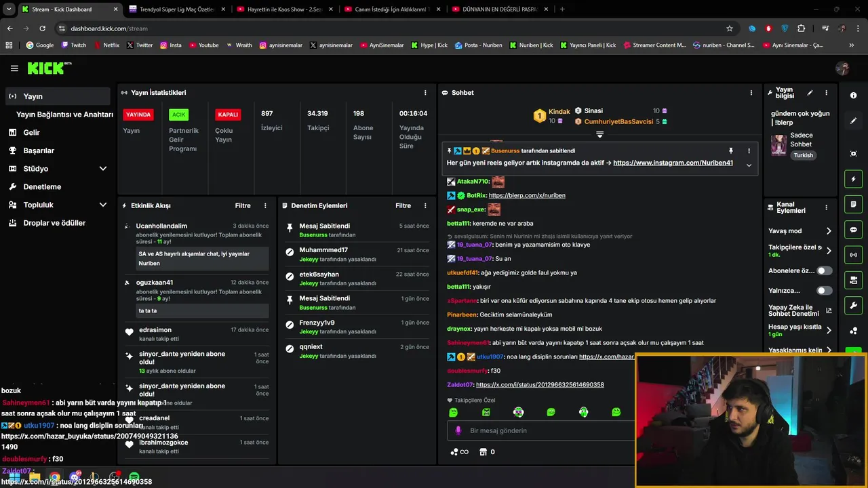Open Hesap yaşı kısıtla options arrow
This screenshot has width=868, height=488.
(829, 331)
